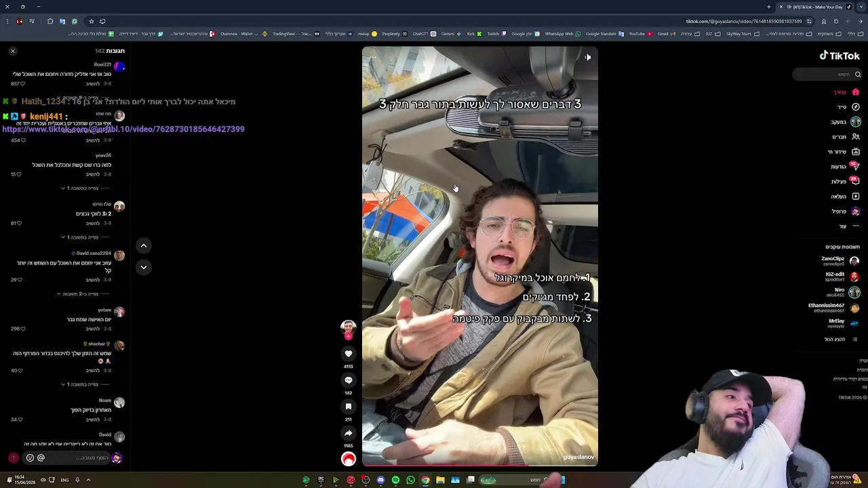Open the Ethannissim467 following account

click(833, 308)
